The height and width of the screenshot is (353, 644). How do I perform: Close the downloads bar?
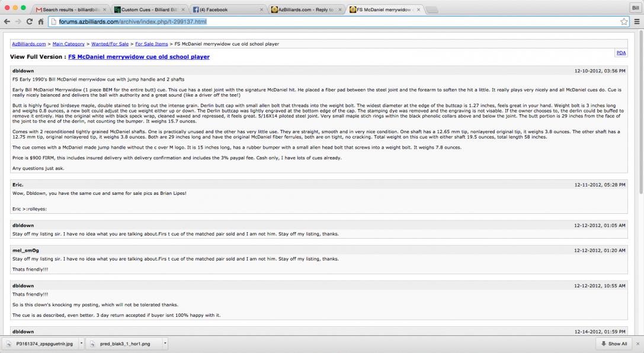click(637, 344)
